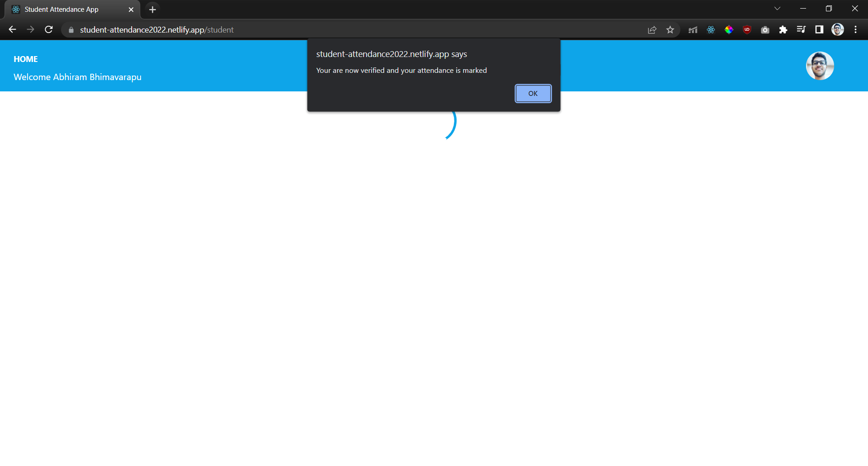
Task: Share the current page
Action: click(652, 29)
